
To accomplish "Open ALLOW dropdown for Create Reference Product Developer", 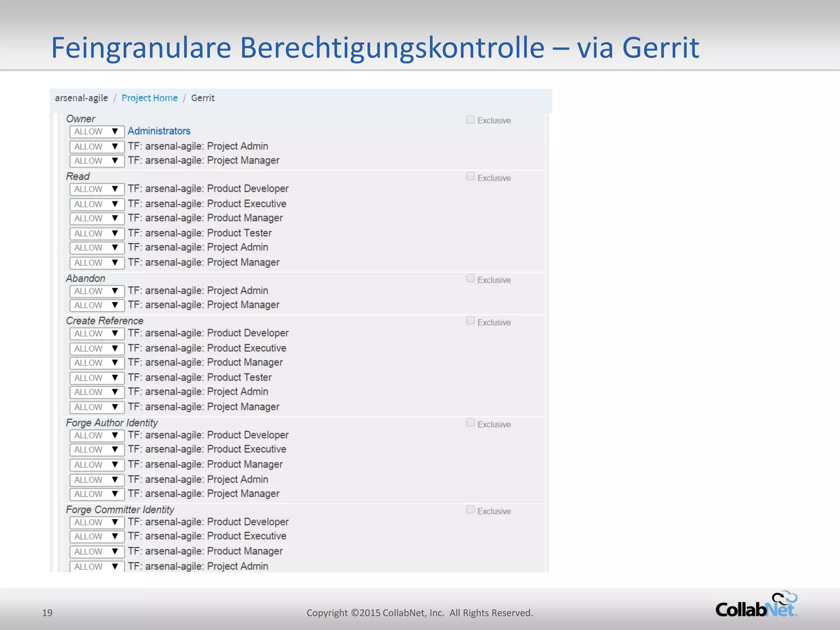I will click(x=97, y=333).
